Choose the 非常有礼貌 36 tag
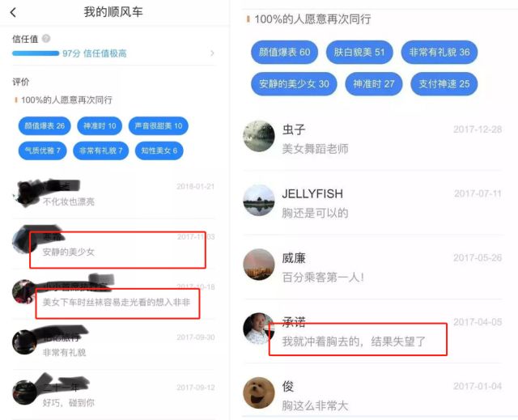The height and width of the screenshot is (420, 518). (439, 52)
